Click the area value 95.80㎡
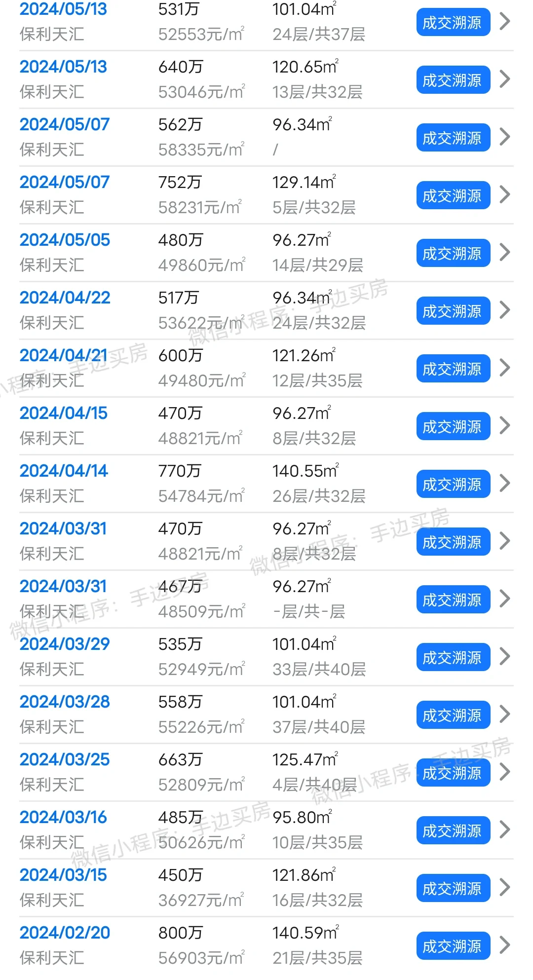 click(x=302, y=817)
